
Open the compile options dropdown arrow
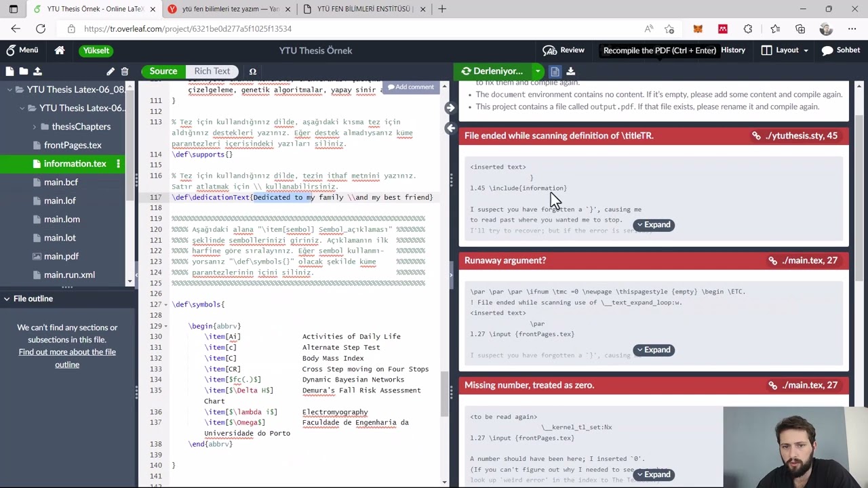[538, 71]
